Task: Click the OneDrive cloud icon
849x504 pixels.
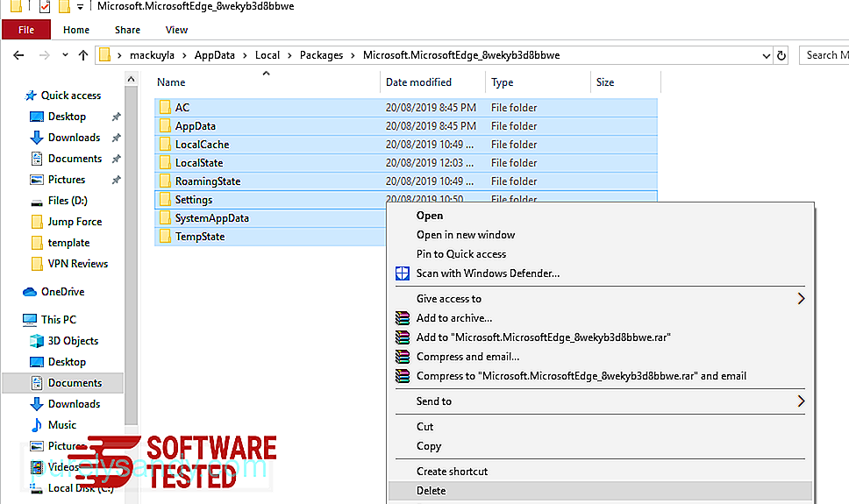Action: click(30, 292)
